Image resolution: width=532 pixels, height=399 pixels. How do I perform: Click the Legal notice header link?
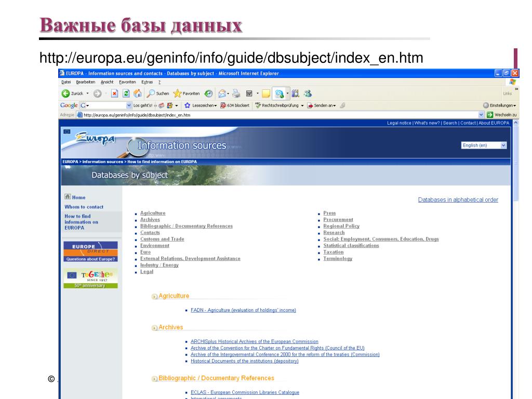click(399, 123)
